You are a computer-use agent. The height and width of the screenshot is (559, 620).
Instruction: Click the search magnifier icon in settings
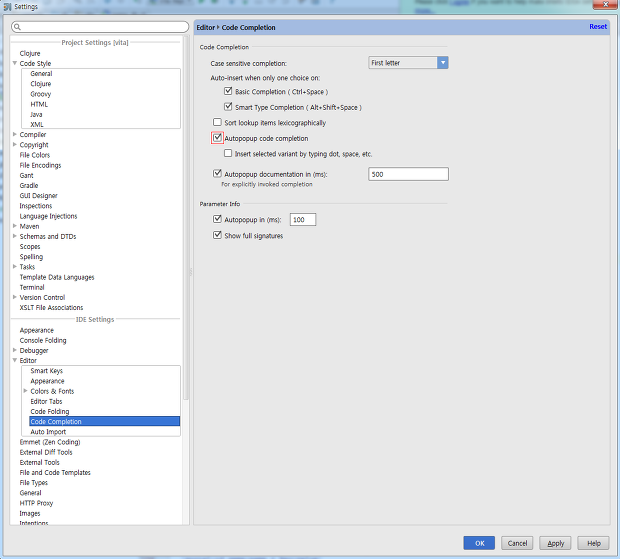pos(17,27)
